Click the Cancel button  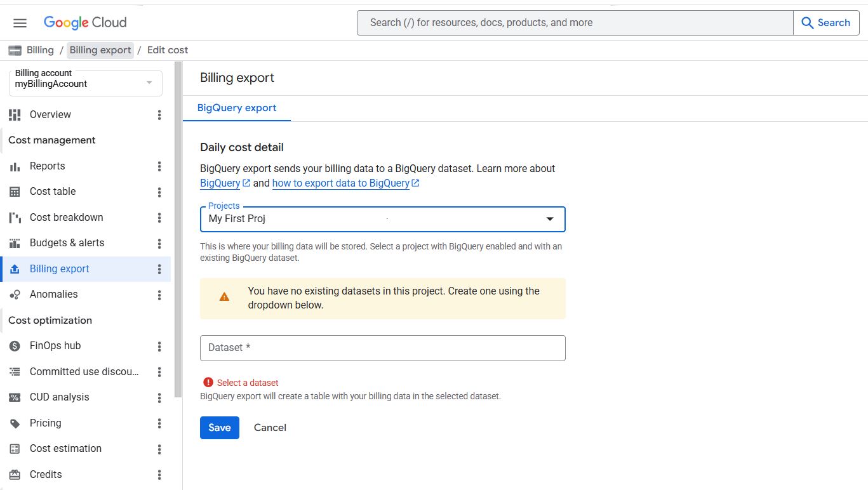click(x=270, y=428)
